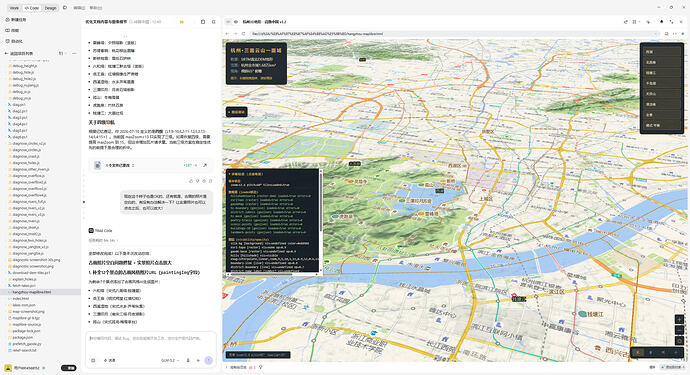Click the new task item in the sidebar
Screen dimensions: 690x375
click(16, 20)
